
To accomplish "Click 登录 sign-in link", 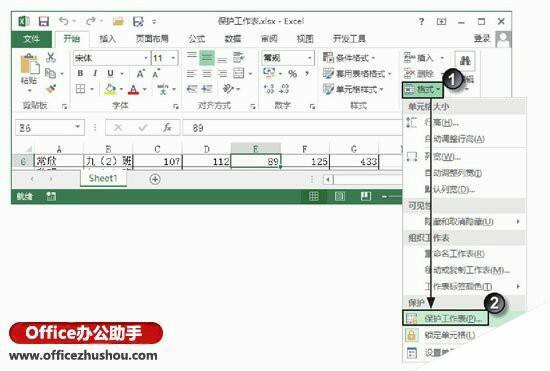I will 482,38.
